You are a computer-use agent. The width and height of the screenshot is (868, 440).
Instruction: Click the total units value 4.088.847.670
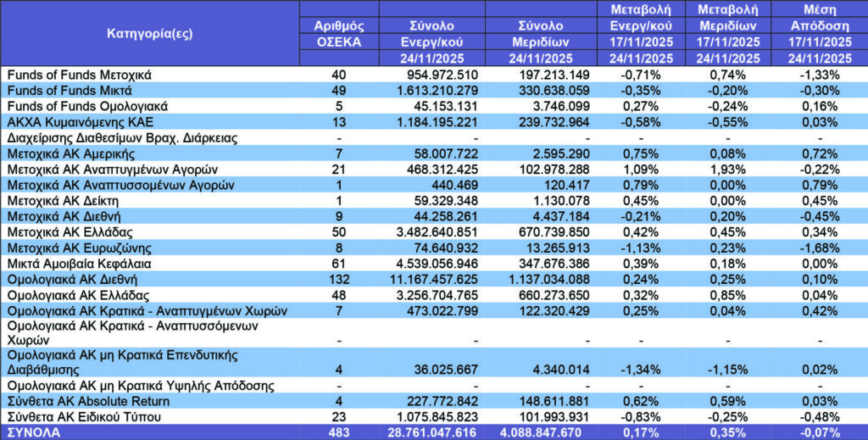point(539,432)
